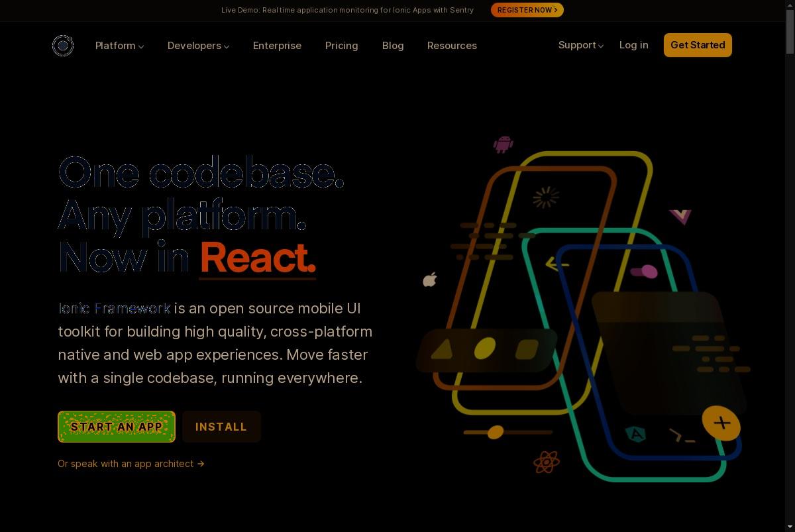Click the Apple logo icon
The width and height of the screenshot is (795, 532).
(x=430, y=280)
